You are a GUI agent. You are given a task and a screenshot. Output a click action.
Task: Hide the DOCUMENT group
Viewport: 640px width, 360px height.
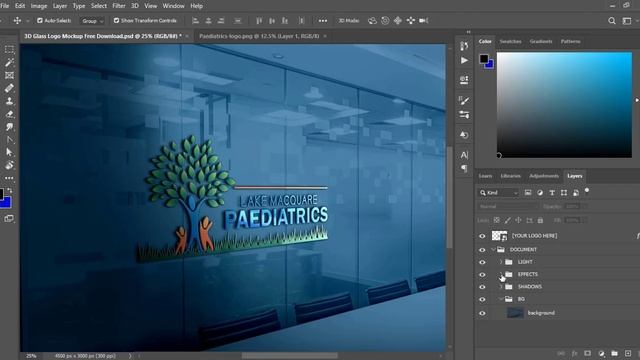[482, 249]
